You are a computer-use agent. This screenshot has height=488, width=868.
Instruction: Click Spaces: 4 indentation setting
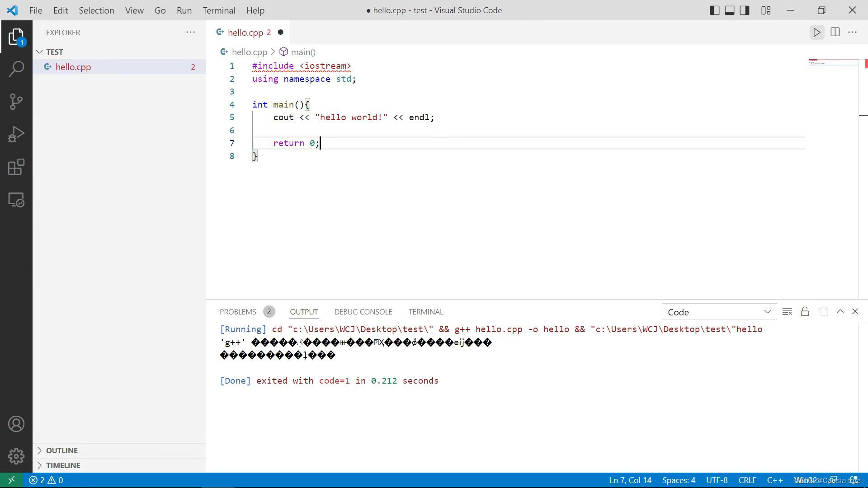pyautogui.click(x=679, y=480)
